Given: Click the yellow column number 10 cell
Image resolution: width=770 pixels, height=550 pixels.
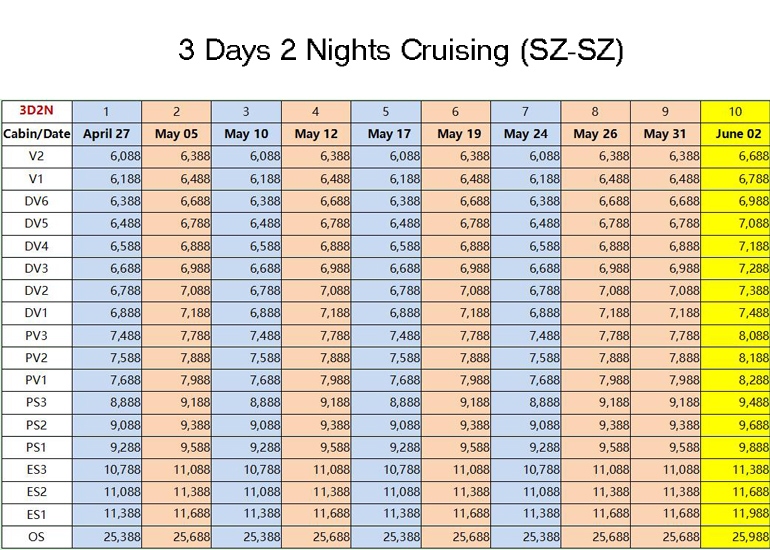Looking at the screenshot, I should coord(735,111).
